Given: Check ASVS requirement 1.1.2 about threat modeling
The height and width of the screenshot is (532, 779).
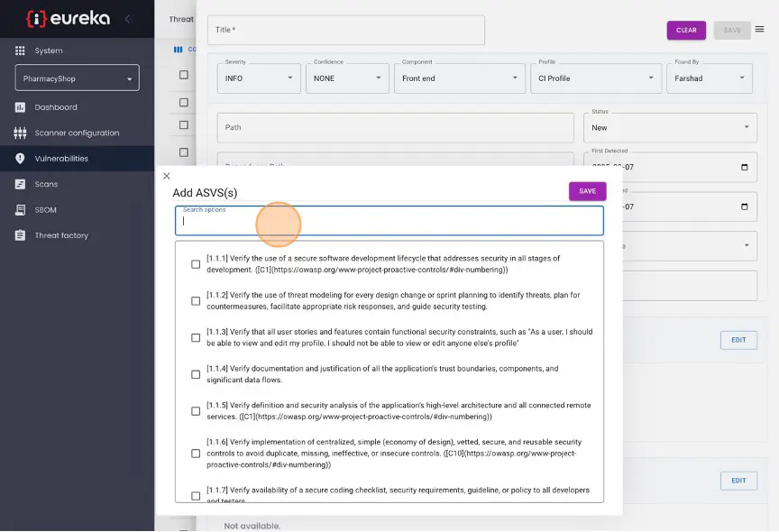Looking at the screenshot, I should (196, 300).
